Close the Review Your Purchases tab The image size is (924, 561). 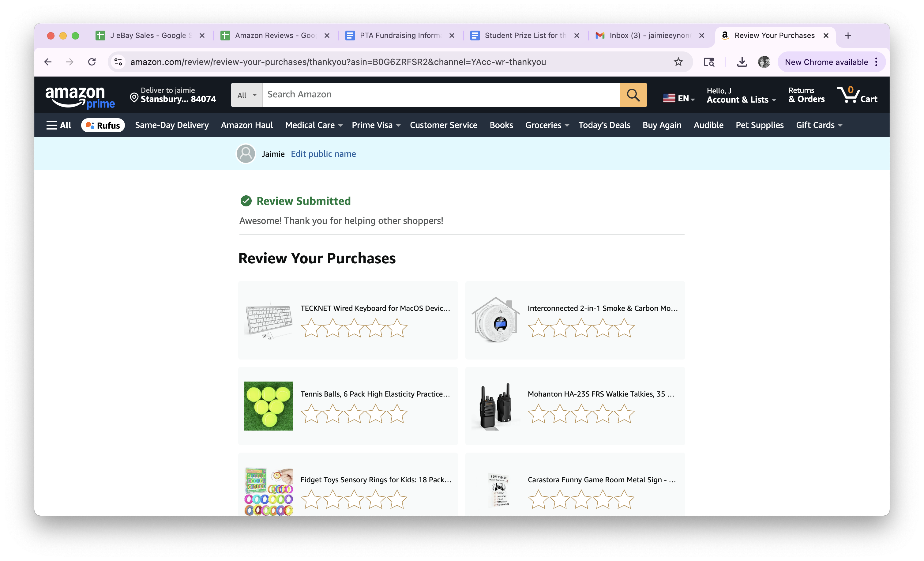pyautogui.click(x=826, y=36)
